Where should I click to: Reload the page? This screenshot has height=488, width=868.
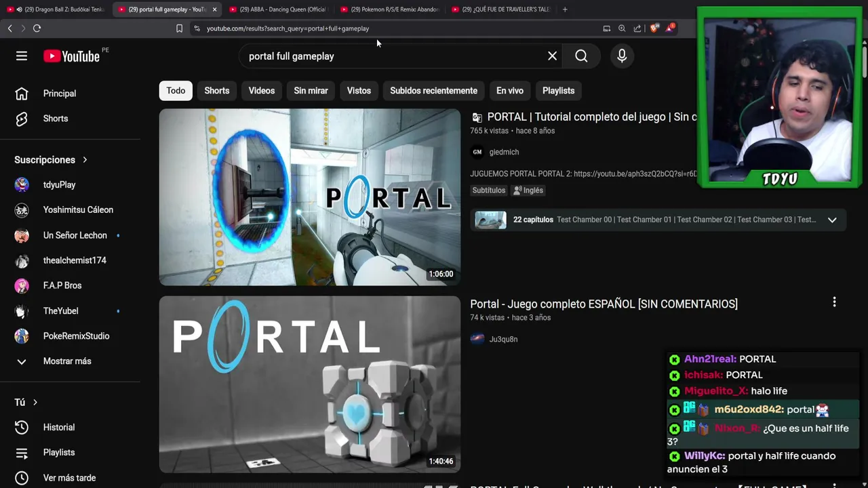point(37,28)
